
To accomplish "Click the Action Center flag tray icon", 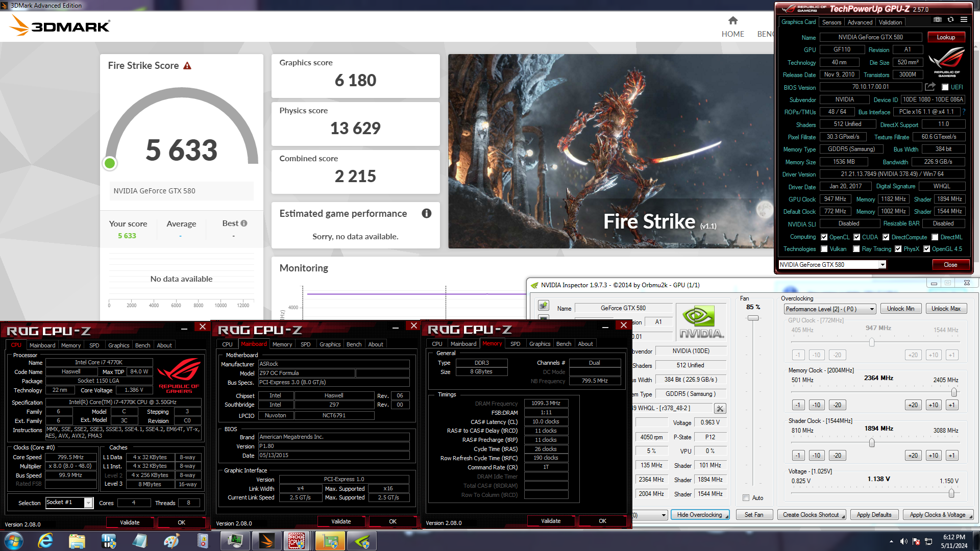I will (x=916, y=541).
